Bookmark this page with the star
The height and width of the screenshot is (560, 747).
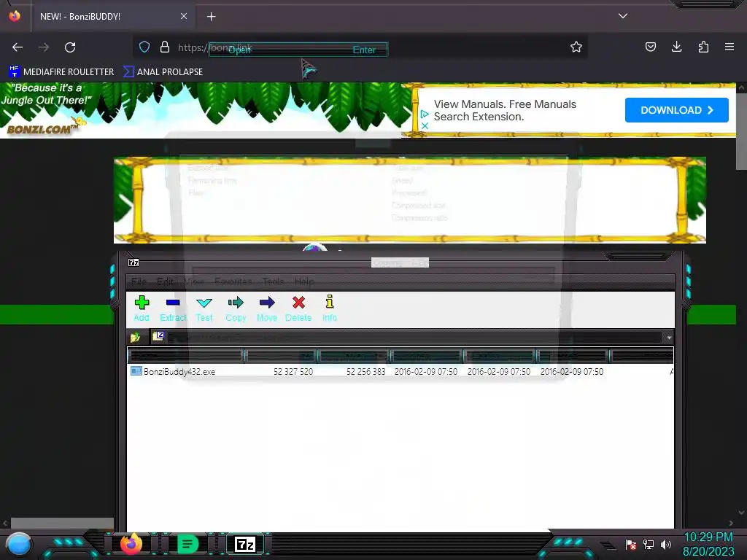click(576, 47)
